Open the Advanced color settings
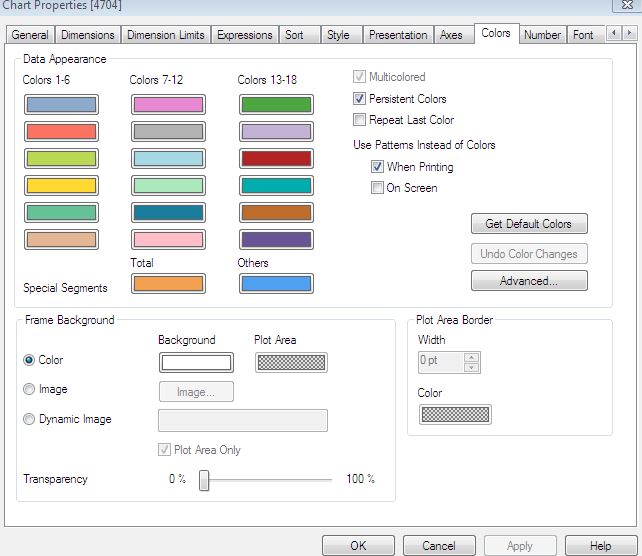Image resolution: width=642 pixels, height=556 pixels. click(x=529, y=281)
